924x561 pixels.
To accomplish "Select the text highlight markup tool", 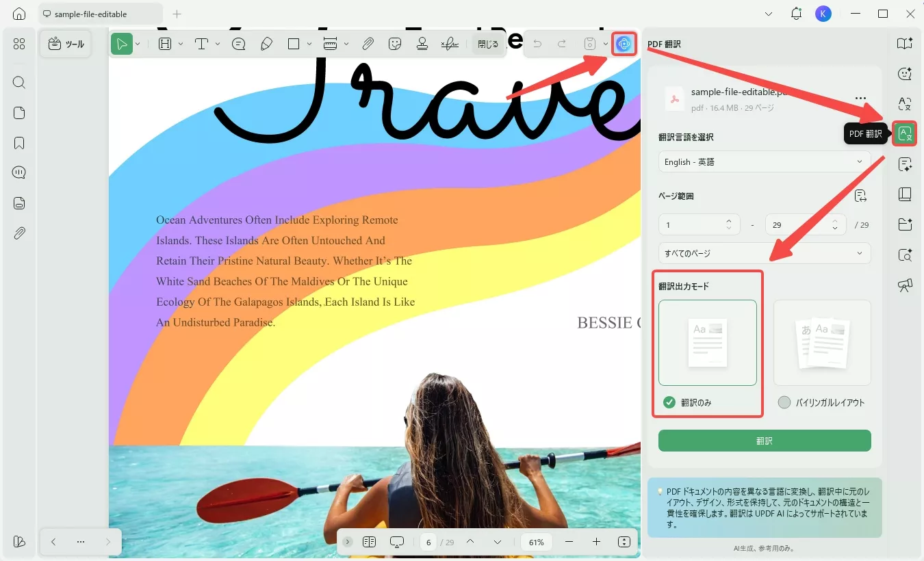I will (x=165, y=44).
